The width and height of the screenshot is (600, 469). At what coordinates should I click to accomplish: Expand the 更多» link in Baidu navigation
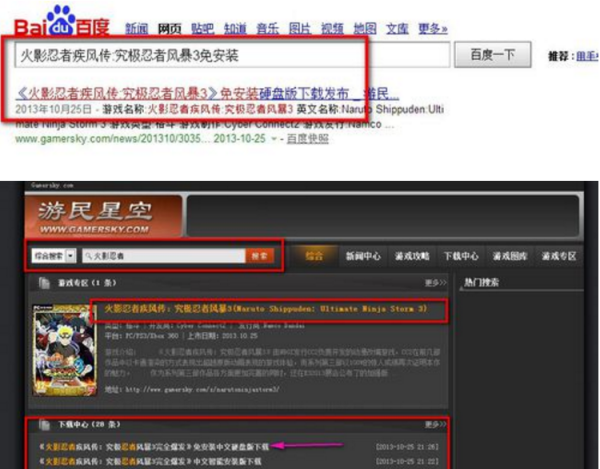433,29
